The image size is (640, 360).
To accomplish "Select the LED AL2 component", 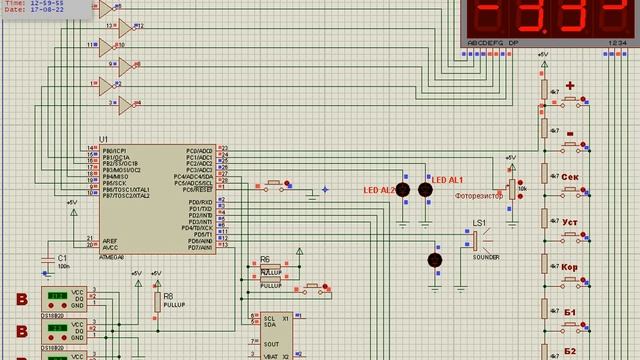I will click(403, 190).
